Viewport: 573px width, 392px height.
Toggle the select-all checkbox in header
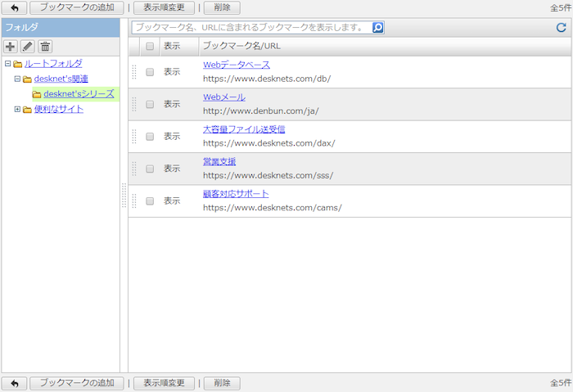[x=150, y=46]
